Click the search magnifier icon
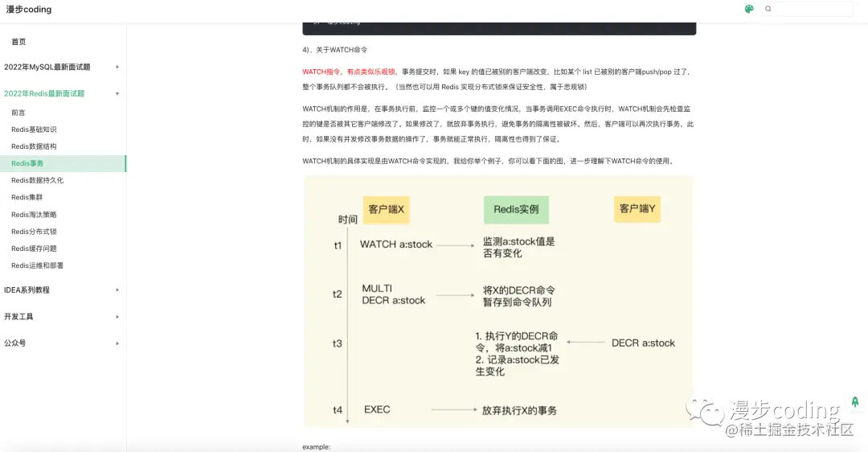 coord(768,9)
